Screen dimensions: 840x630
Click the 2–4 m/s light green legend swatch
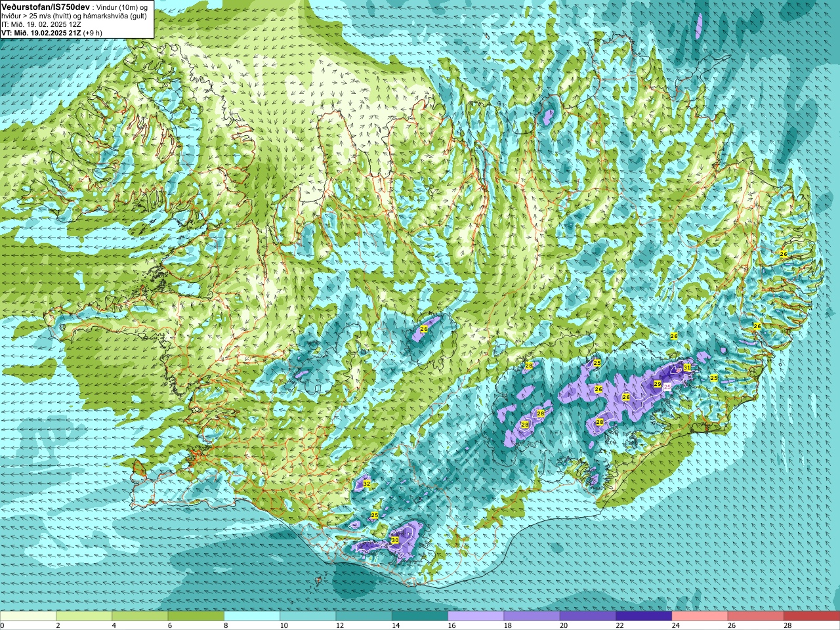point(84,616)
